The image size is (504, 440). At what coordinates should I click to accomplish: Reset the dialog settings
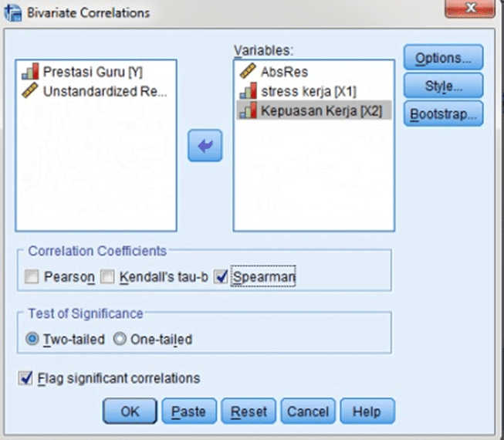pyautogui.click(x=249, y=411)
